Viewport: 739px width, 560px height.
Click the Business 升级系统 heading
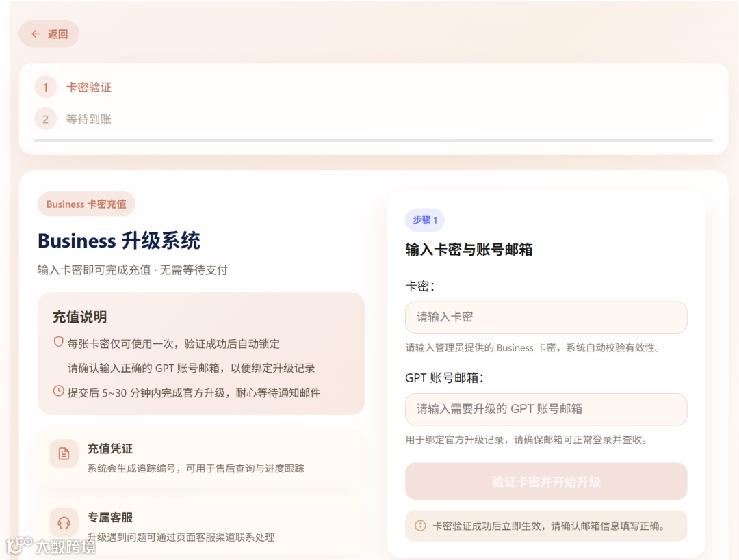pyautogui.click(x=119, y=241)
